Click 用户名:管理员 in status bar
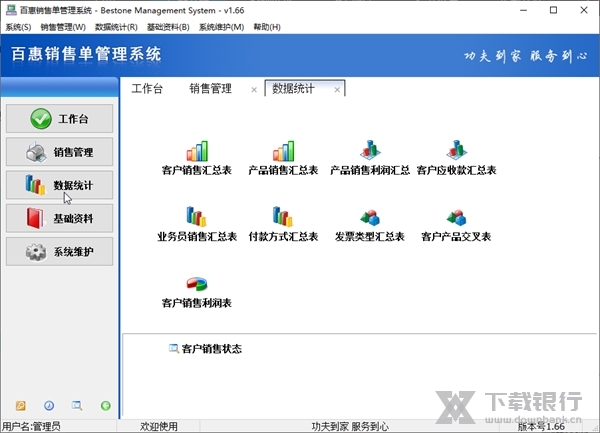The image size is (600, 433). (x=31, y=426)
